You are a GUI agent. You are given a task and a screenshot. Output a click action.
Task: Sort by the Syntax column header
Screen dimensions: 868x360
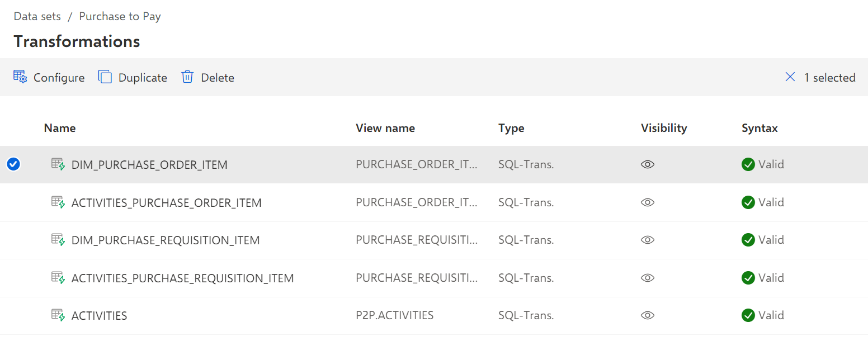[x=759, y=128]
